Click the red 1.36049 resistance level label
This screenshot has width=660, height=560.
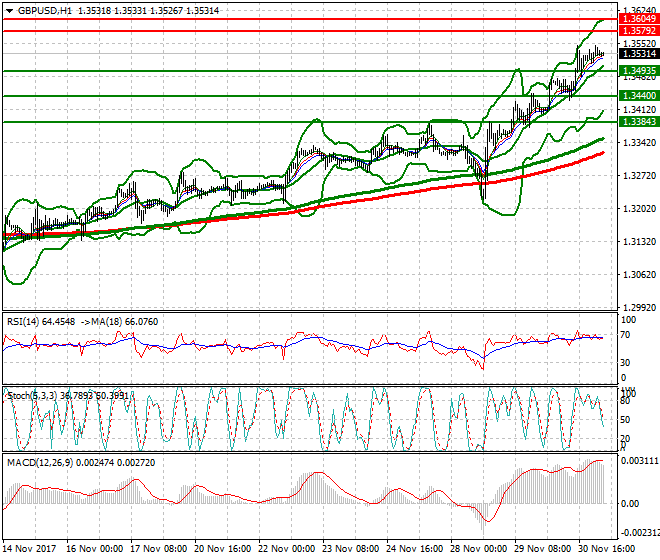[639, 19]
